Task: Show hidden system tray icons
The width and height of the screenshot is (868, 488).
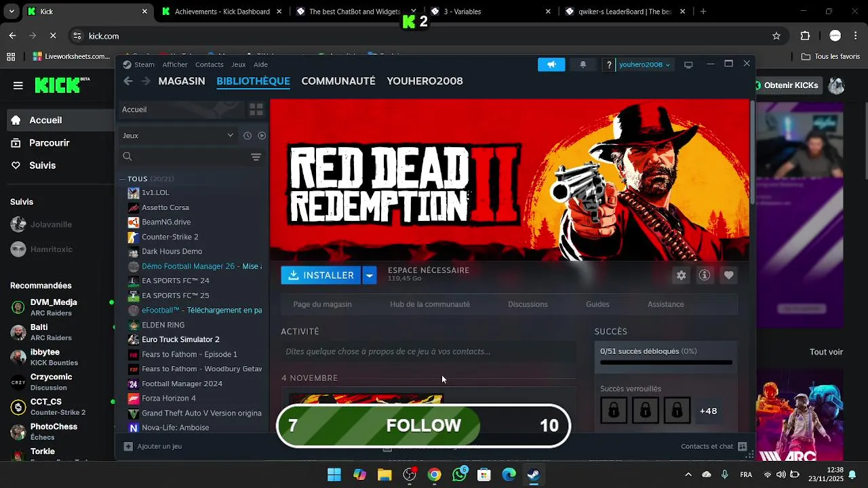Action: [x=688, y=474]
